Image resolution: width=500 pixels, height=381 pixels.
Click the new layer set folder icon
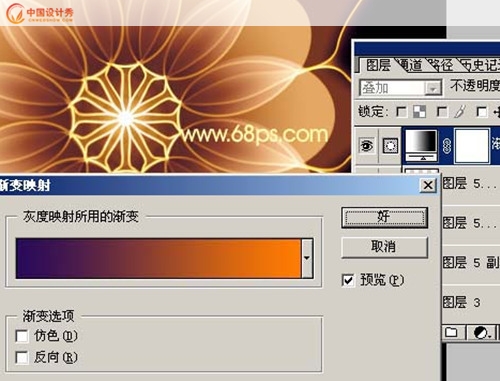click(451, 332)
